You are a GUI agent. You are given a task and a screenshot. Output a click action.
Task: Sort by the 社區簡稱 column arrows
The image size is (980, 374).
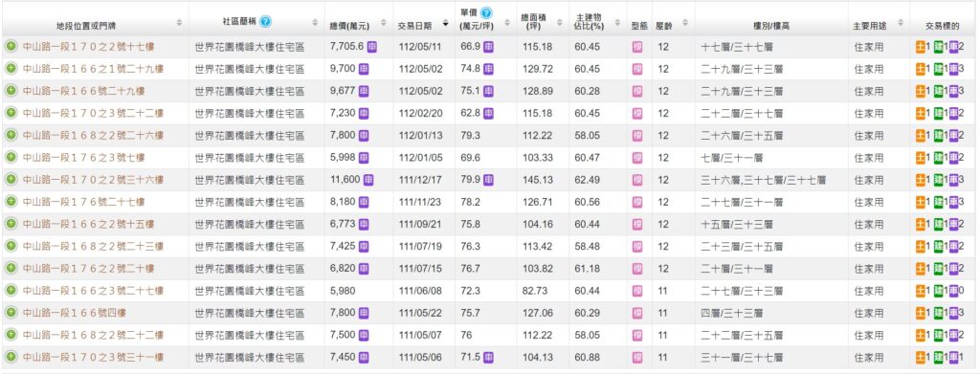(315, 22)
